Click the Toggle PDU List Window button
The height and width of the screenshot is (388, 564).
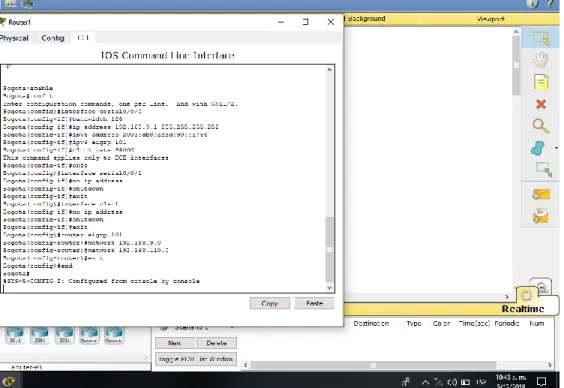(196, 359)
